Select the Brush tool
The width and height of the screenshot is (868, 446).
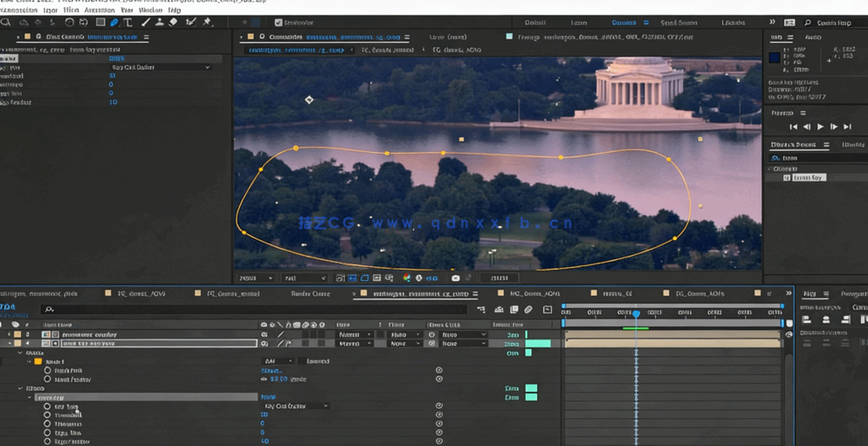point(145,23)
